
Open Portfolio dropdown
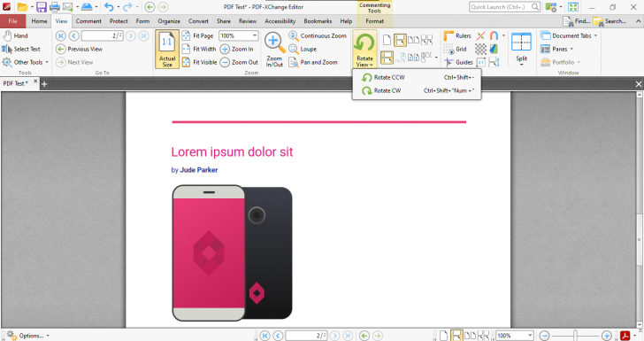[560, 62]
